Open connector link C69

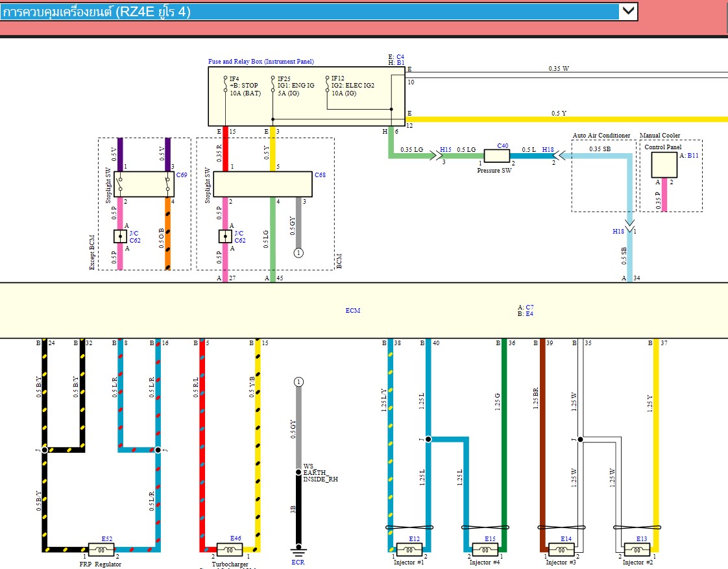182,175
